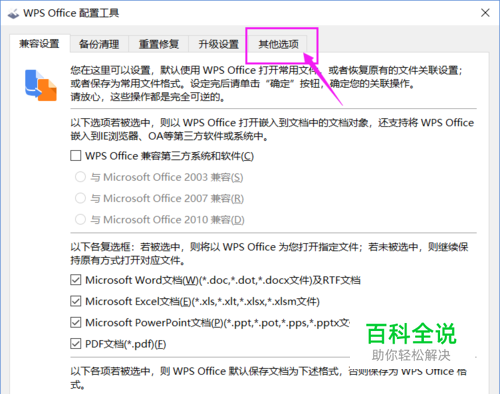The width and height of the screenshot is (500, 394).
Task: Toggle Microsoft Excel文档 association checkbox
Action: 76,301
